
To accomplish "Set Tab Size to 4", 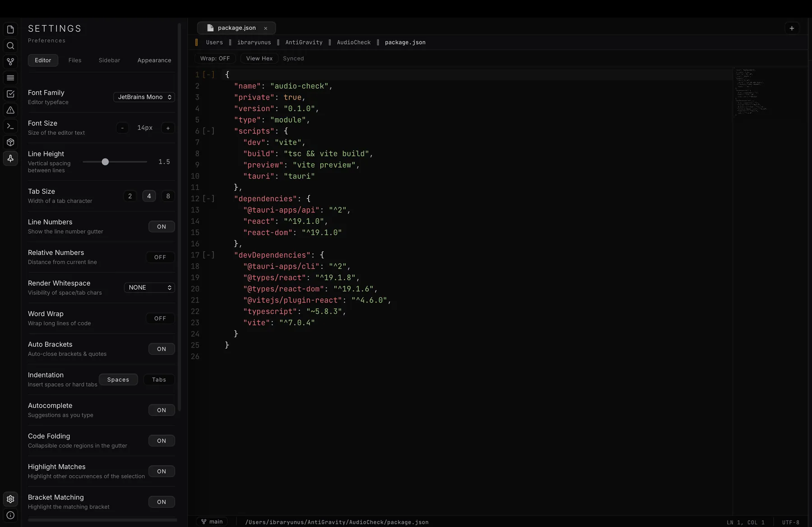I will pos(149,196).
